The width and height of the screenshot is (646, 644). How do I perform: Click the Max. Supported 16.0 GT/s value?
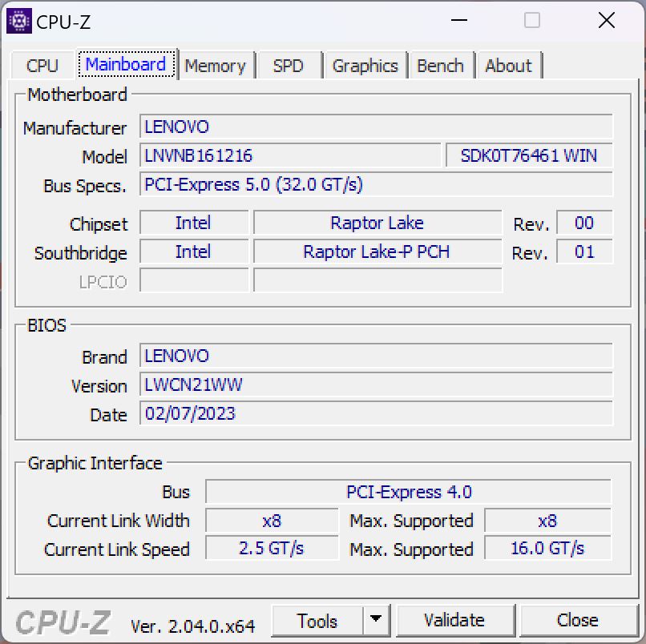(547, 548)
